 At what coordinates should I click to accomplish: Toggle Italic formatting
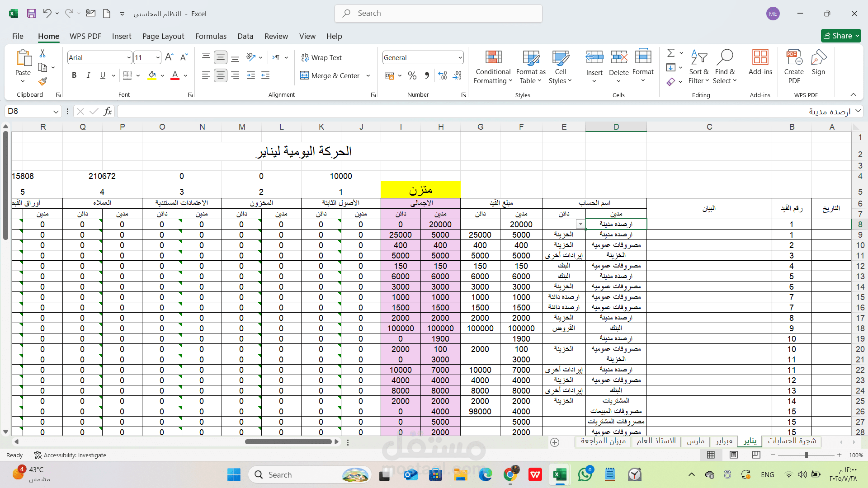[89, 75]
